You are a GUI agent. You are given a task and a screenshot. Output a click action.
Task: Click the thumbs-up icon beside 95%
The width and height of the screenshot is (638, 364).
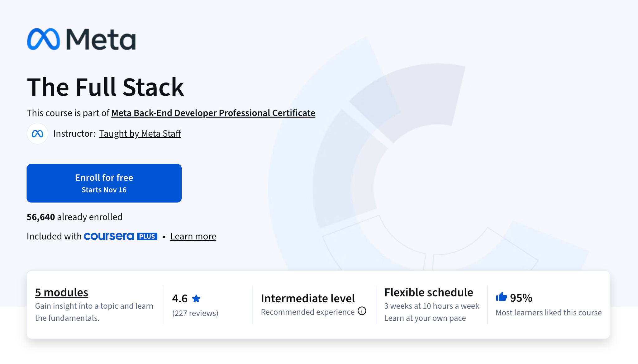click(501, 297)
